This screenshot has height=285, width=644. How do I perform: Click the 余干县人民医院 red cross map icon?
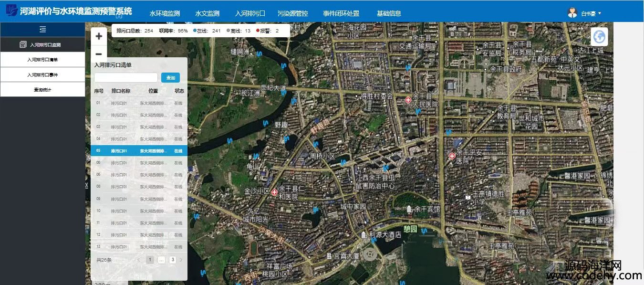[408, 100]
